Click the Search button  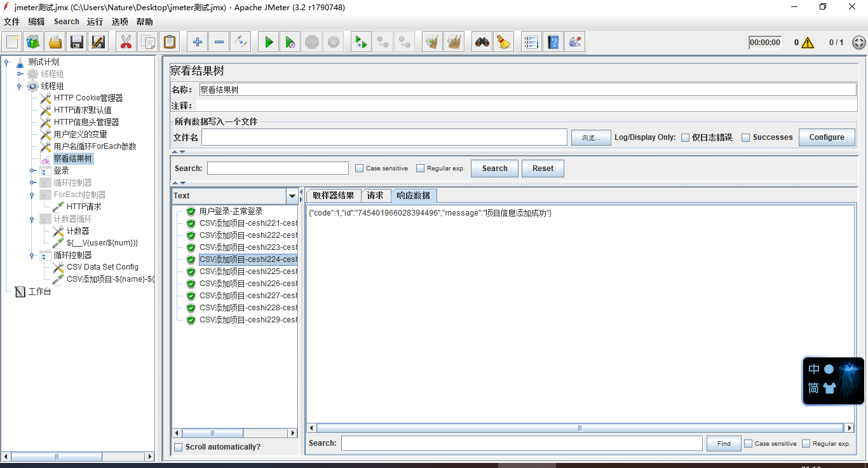[x=494, y=169]
